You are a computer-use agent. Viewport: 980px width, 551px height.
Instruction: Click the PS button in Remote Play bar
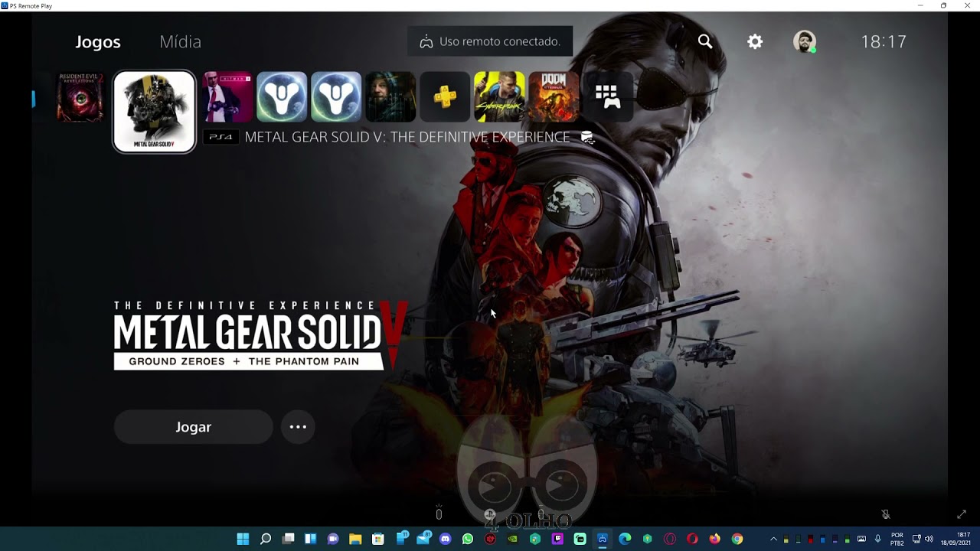(490, 514)
